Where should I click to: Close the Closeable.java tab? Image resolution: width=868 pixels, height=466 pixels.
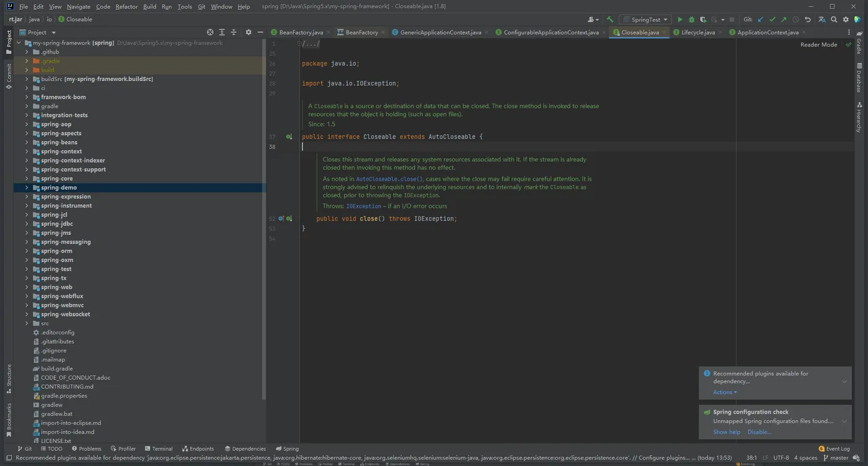(x=664, y=32)
